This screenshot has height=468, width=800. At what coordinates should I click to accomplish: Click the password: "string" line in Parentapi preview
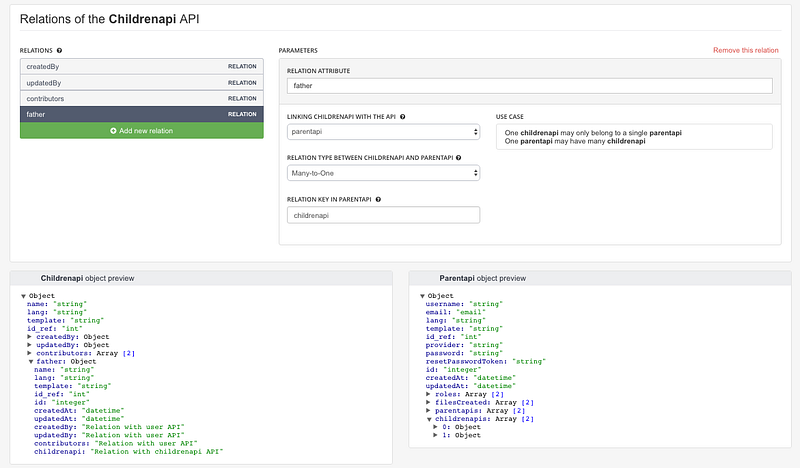[464, 353]
